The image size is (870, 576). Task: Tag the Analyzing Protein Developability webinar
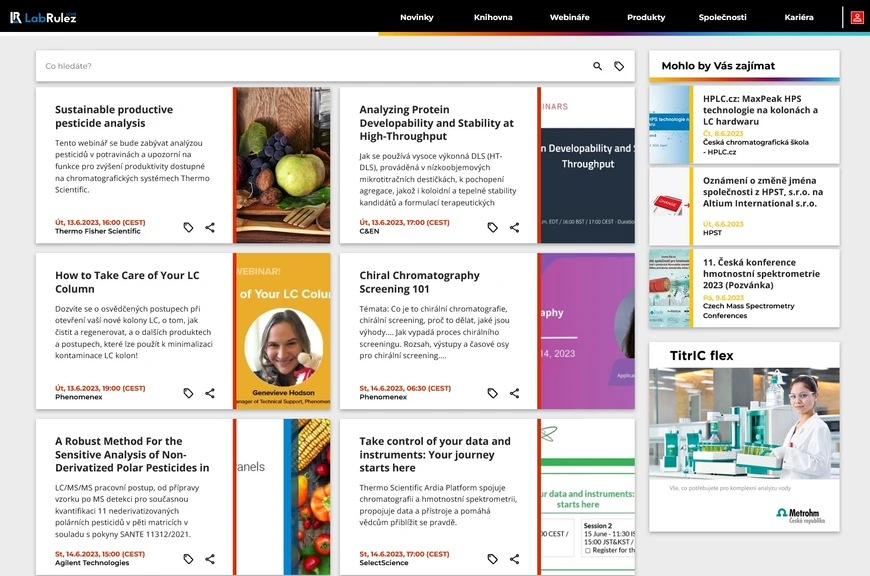[493, 228]
